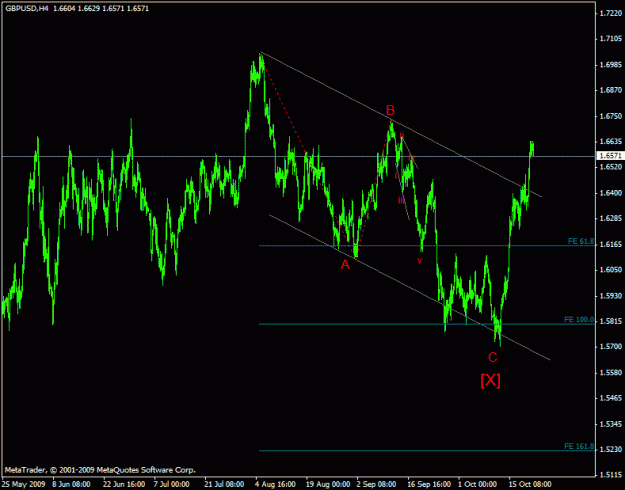Click the 4 Aug 16:00 time label

pyautogui.click(x=275, y=484)
